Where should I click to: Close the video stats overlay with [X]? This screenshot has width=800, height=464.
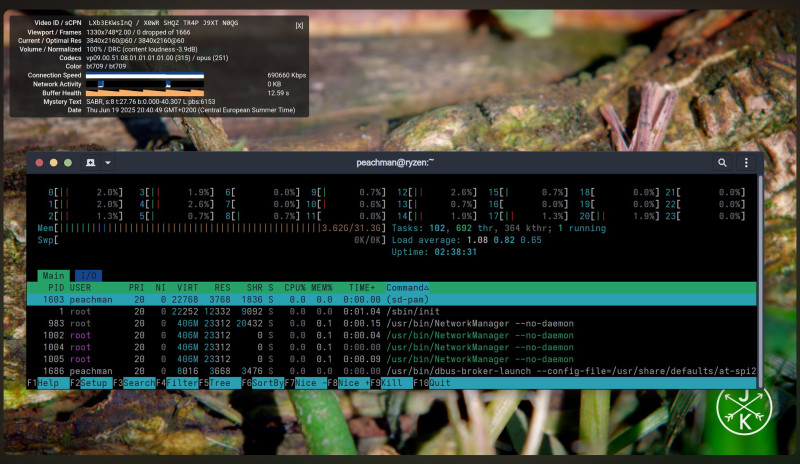pyautogui.click(x=299, y=26)
